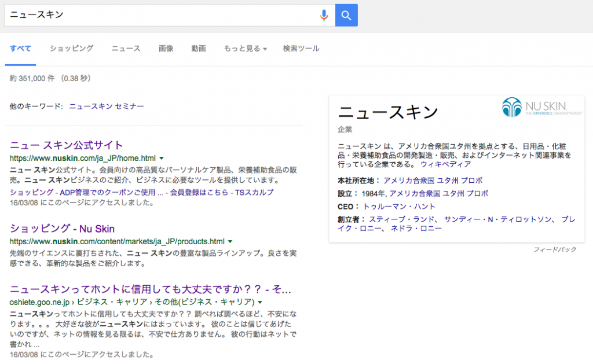Image resolution: width=593 pixels, height=364 pixels.
Task: Click フィードバック below the knowledge panel
Action: click(x=555, y=249)
